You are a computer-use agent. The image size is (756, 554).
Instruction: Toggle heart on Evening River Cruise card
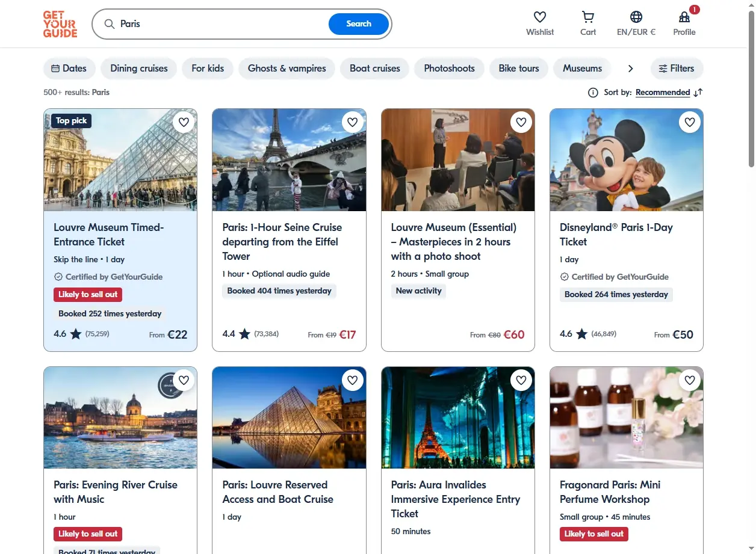point(184,380)
